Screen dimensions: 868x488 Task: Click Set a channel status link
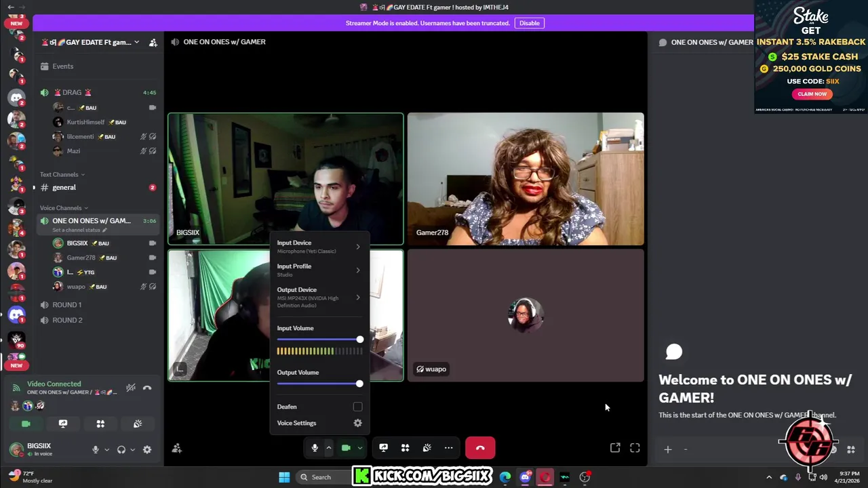click(79, 230)
